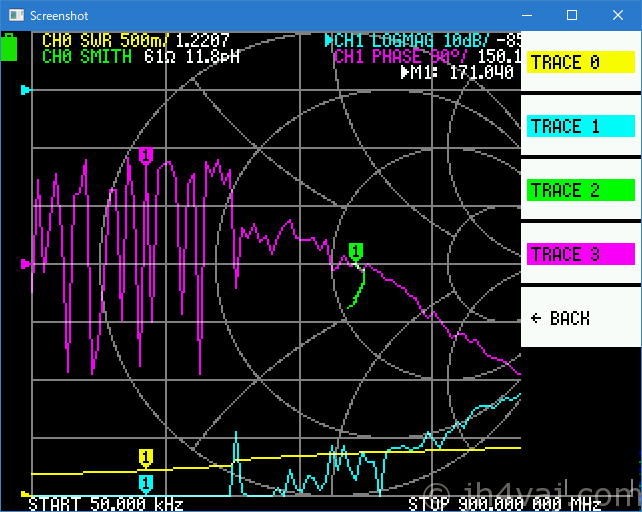Image resolution: width=642 pixels, height=512 pixels.
Task: Select the yellow TRACE 0 menu button
Action: pyautogui.click(x=581, y=62)
